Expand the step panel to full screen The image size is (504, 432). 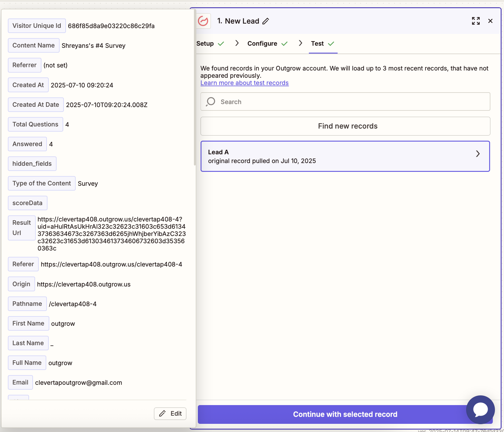476,21
